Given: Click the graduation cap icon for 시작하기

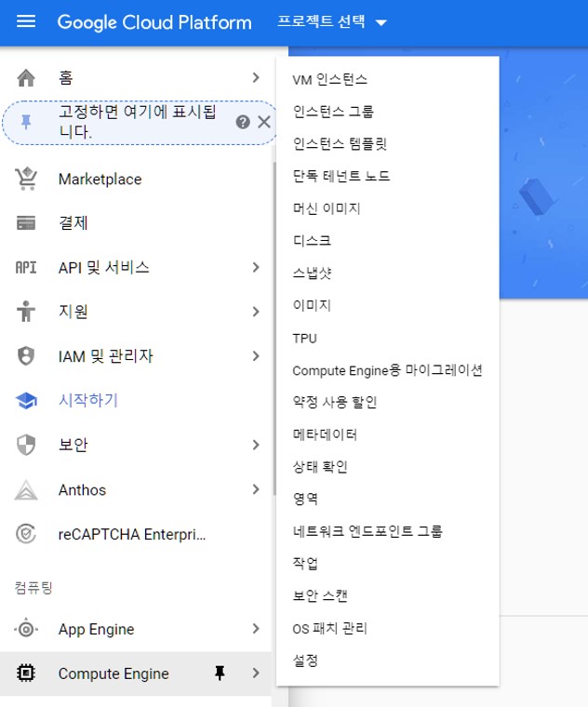Looking at the screenshot, I should [x=26, y=400].
